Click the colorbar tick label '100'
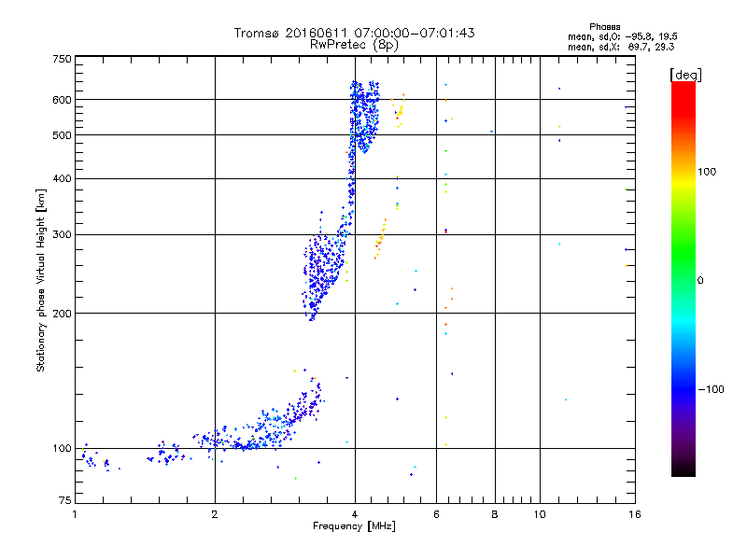The width and height of the screenshot is (747, 560). [x=707, y=172]
